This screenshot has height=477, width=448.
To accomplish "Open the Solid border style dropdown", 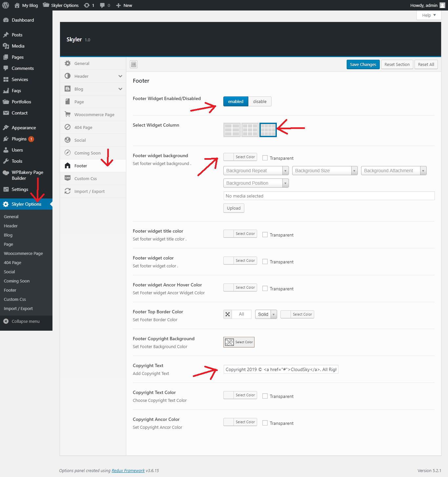I will point(266,314).
